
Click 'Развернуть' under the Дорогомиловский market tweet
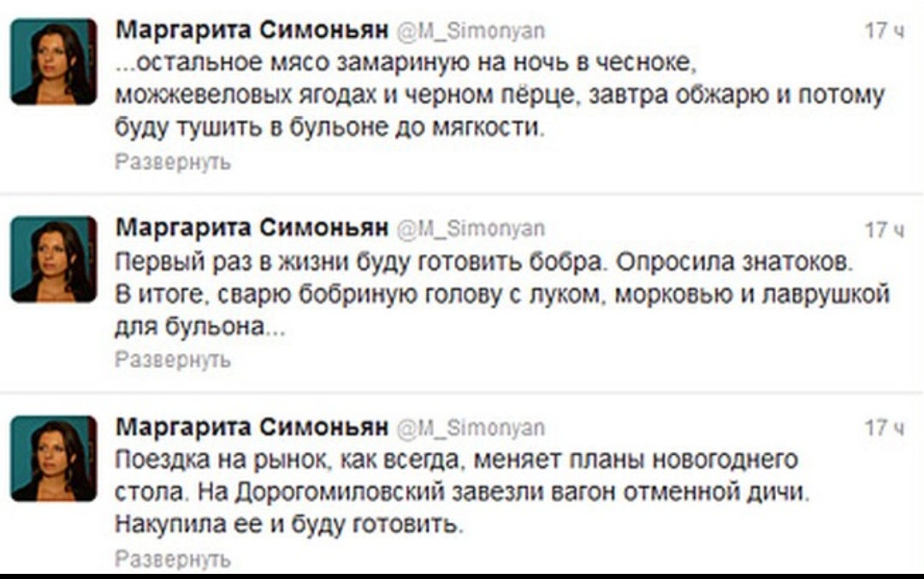tap(173, 559)
